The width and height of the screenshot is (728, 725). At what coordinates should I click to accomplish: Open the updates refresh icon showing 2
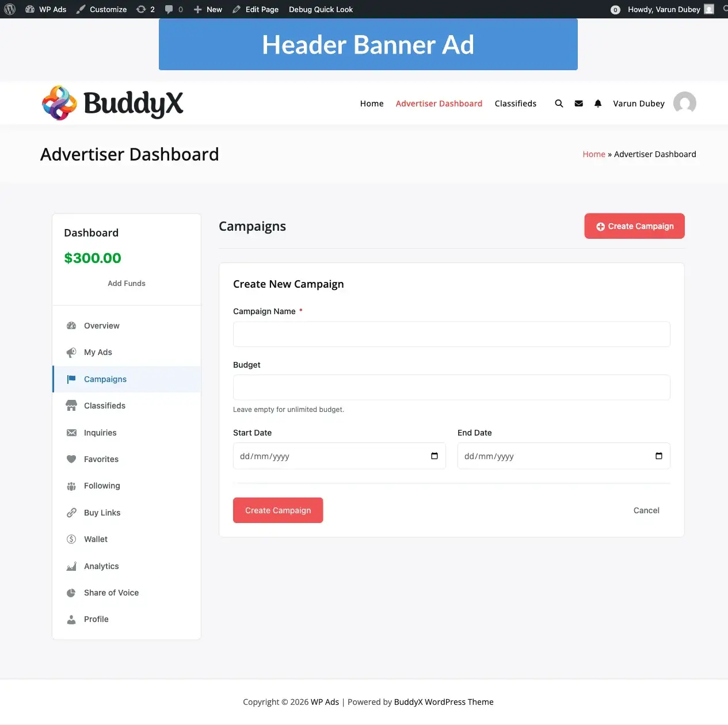pyautogui.click(x=141, y=9)
